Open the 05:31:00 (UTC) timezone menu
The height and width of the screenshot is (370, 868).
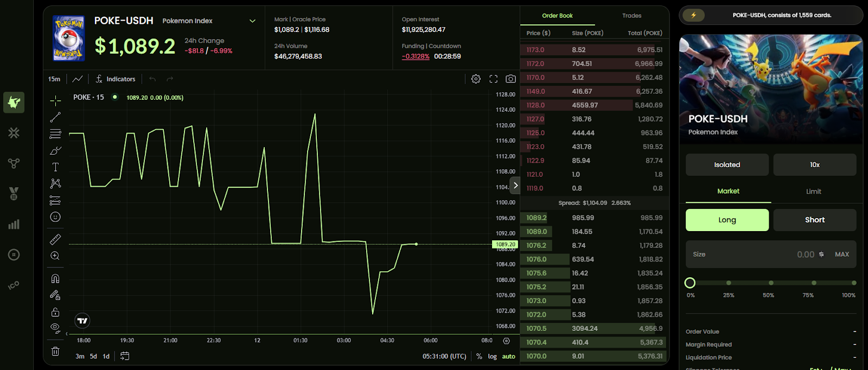tap(444, 356)
